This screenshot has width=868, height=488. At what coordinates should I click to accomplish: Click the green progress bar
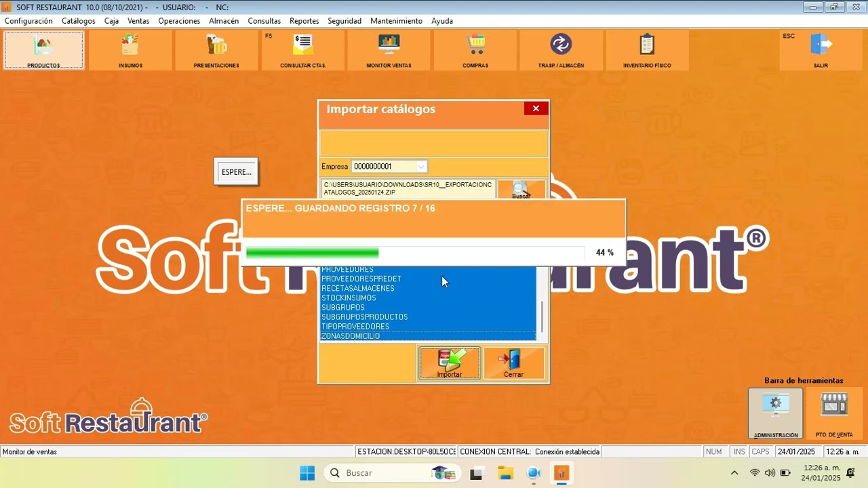point(312,253)
